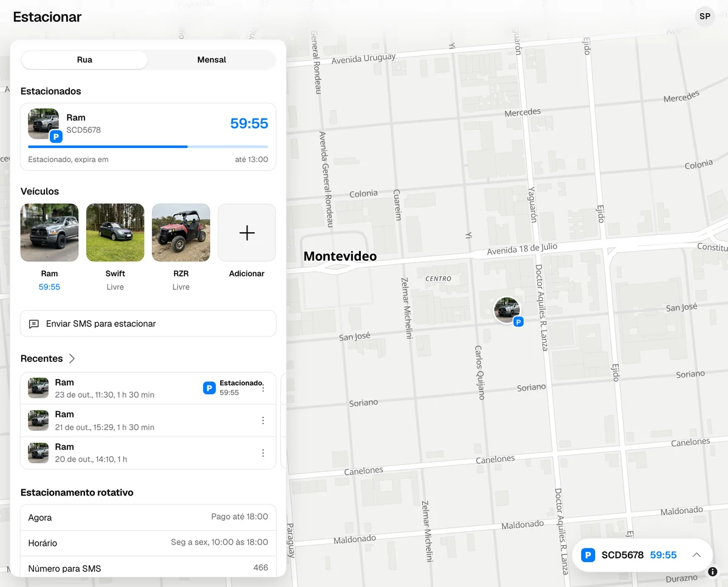Click the 'até 13:00' expiry text
Viewport: 728px width, 587px height.
click(x=251, y=159)
